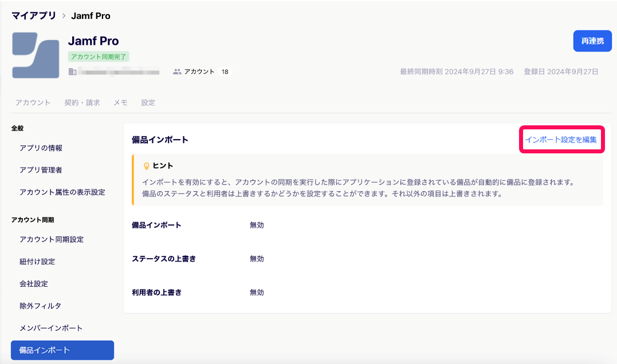Click the company building icon
The height and width of the screenshot is (364, 617).
(72, 72)
